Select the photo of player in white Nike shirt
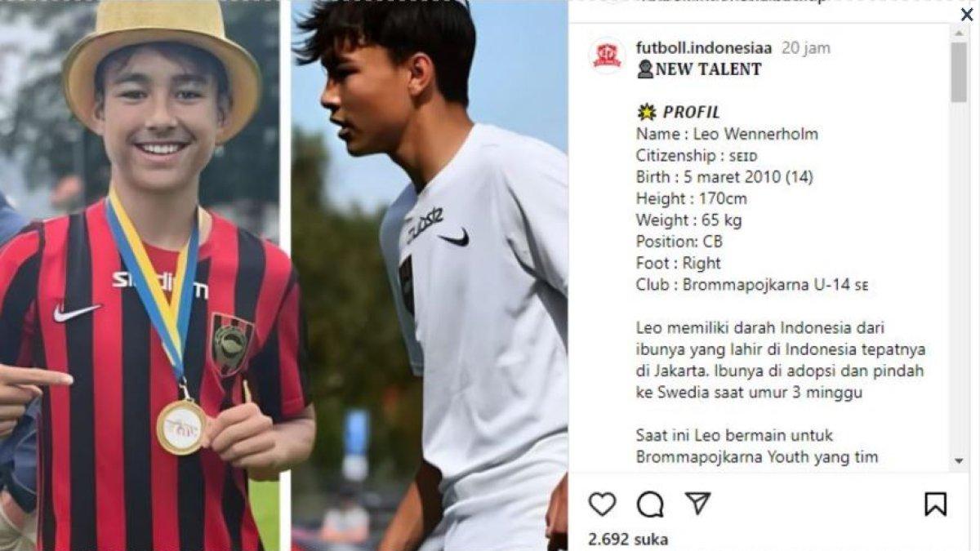 (x=430, y=275)
